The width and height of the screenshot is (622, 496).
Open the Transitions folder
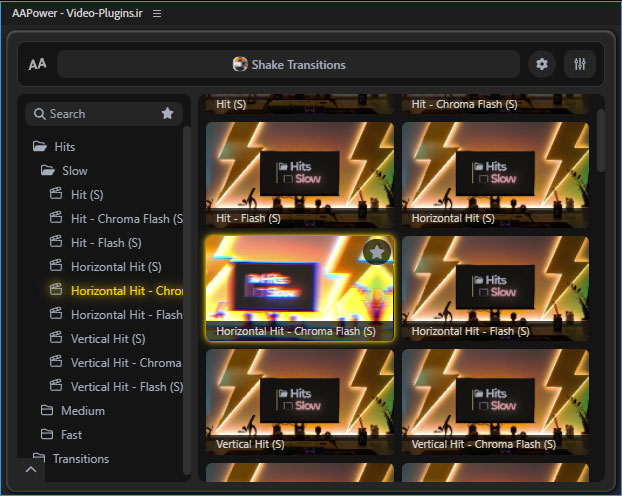pos(80,458)
